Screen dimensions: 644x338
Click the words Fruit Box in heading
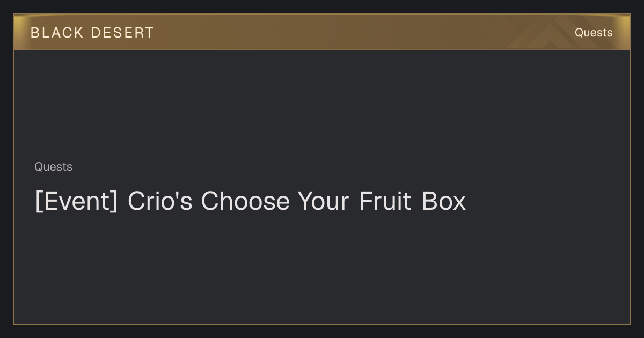tap(413, 201)
